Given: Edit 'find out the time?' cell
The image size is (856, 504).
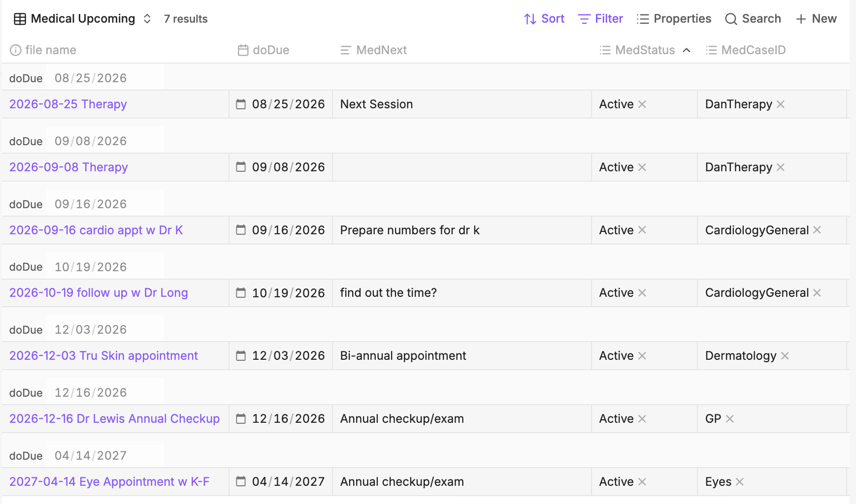Looking at the screenshot, I should pos(462,293).
